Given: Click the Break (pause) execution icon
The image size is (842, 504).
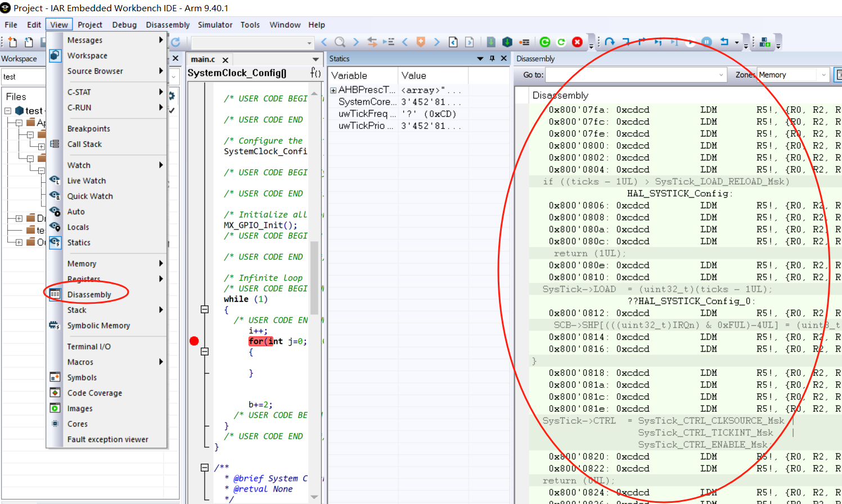Looking at the screenshot, I should click(707, 42).
